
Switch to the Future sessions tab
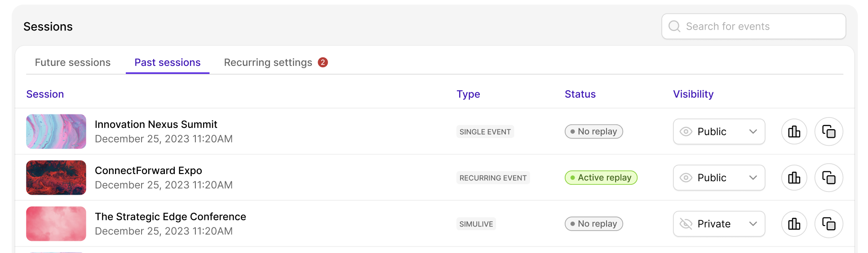(x=73, y=62)
